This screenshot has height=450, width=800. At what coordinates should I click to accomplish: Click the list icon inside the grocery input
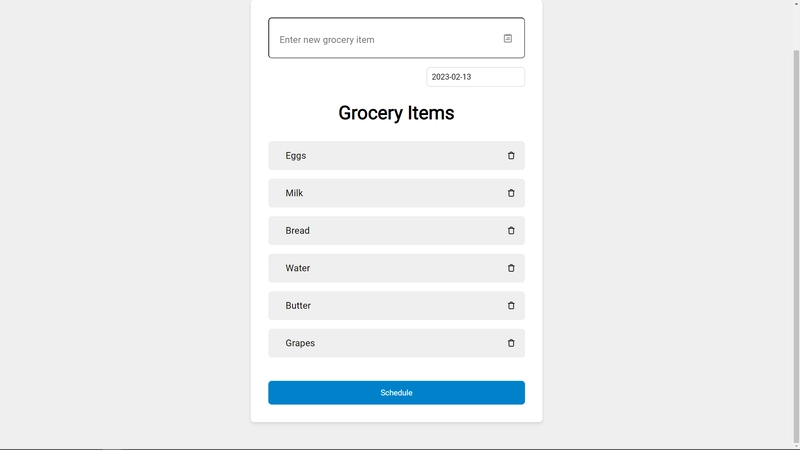pos(508,38)
